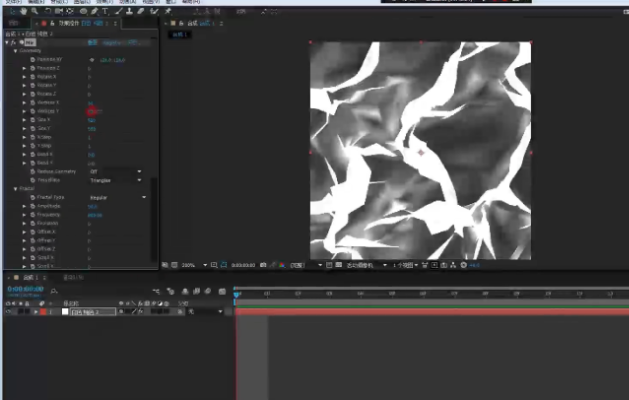Toggle stopwatch for Amplitude property
The width and height of the screenshot is (629, 400).
(33, 206)
